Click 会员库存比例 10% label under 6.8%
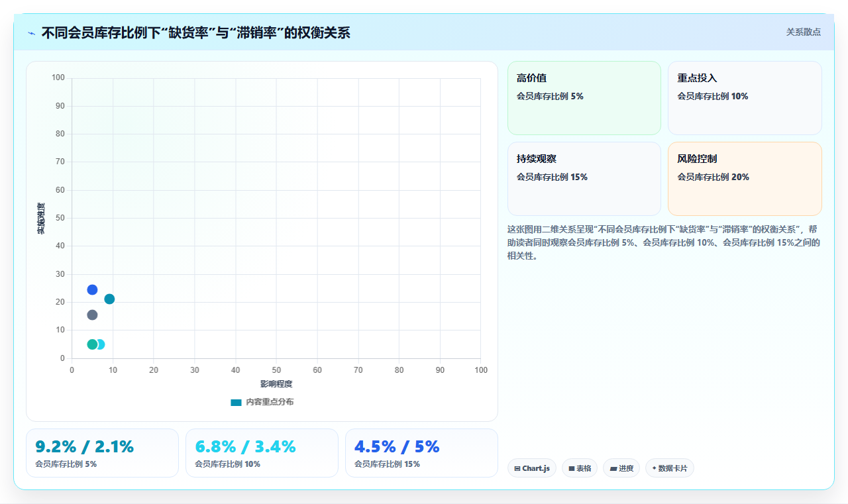 tap(227, 464)
